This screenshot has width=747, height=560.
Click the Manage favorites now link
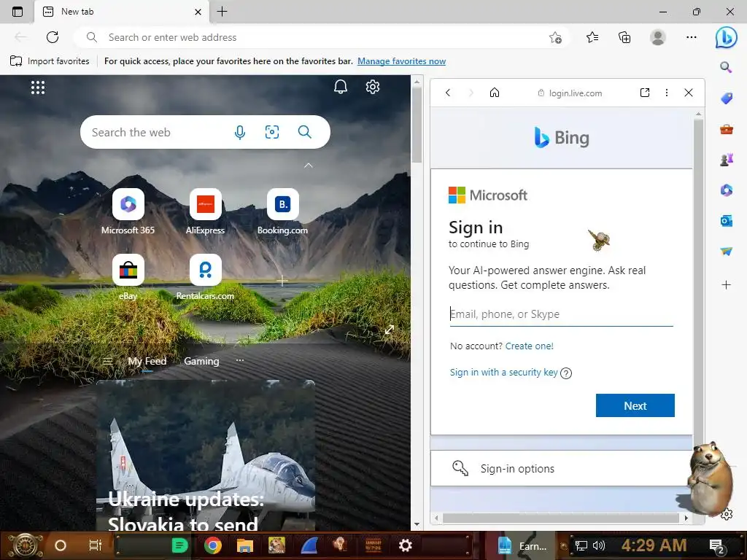pos(402,61)
